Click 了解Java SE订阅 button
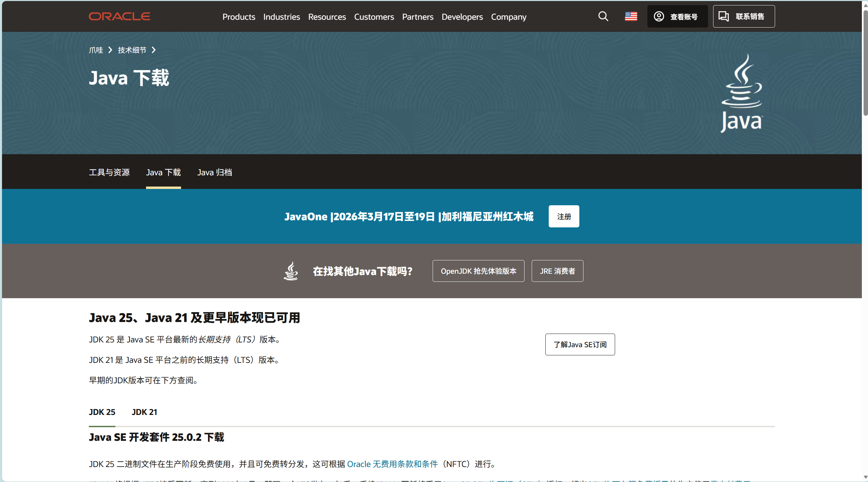This screenshot has width=868, height=482. [x=580, y=344]
